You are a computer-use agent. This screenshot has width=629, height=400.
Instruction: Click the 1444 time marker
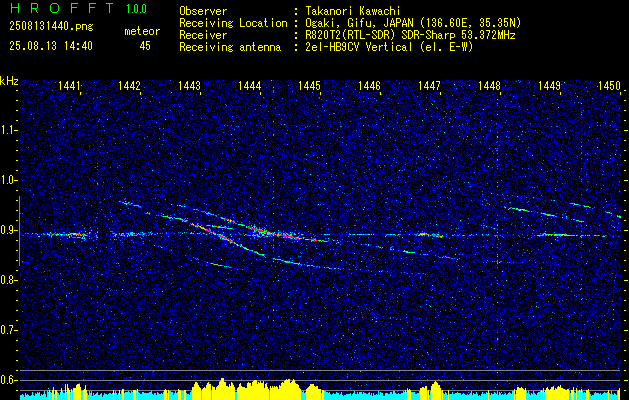(250, 86)
